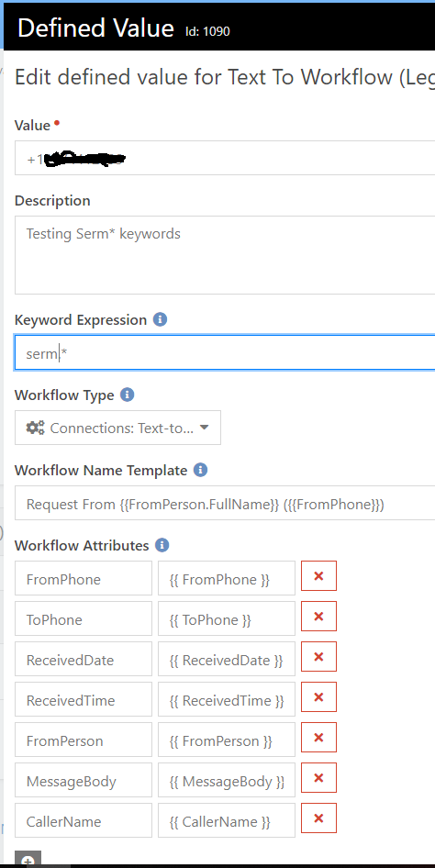Remove the FromPhone attribute row

(x=318, y=575)
